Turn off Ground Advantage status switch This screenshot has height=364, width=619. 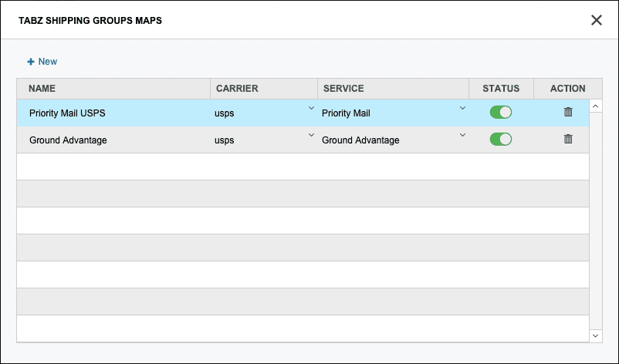coord(500,140)
